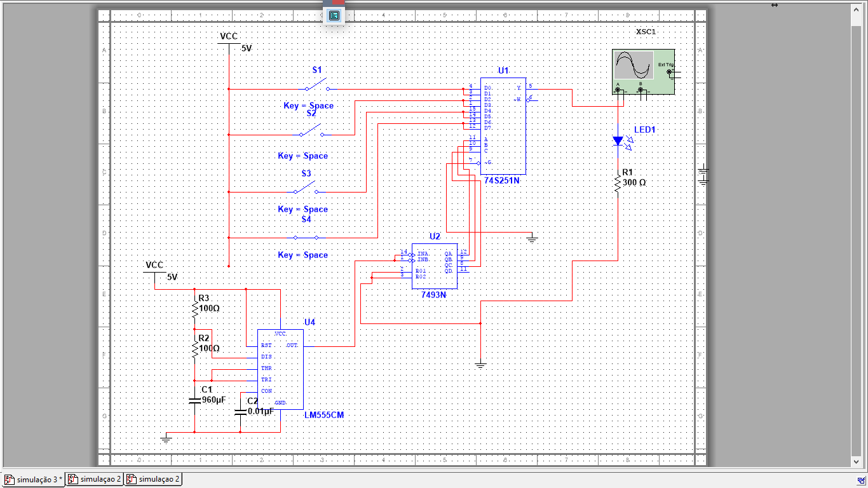The image size is (868, 488).
Task: Toggle the S3 switch
Action: pos(306,188)
